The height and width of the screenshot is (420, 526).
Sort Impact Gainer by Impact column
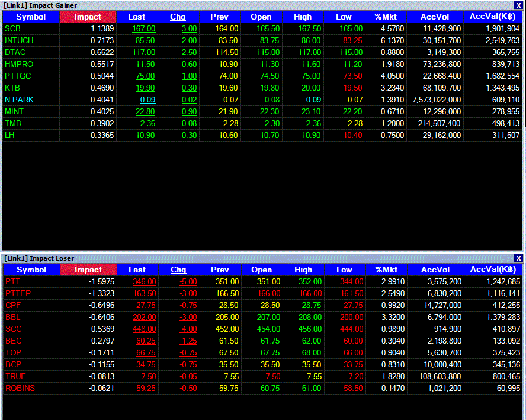click(88, 17)
